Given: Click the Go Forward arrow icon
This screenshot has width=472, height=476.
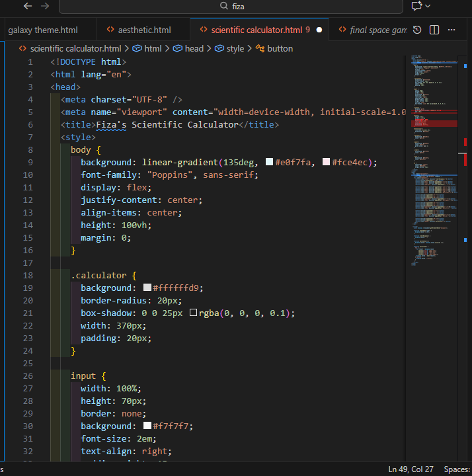Looking at the screenshot, I should [x=45, y=6].
